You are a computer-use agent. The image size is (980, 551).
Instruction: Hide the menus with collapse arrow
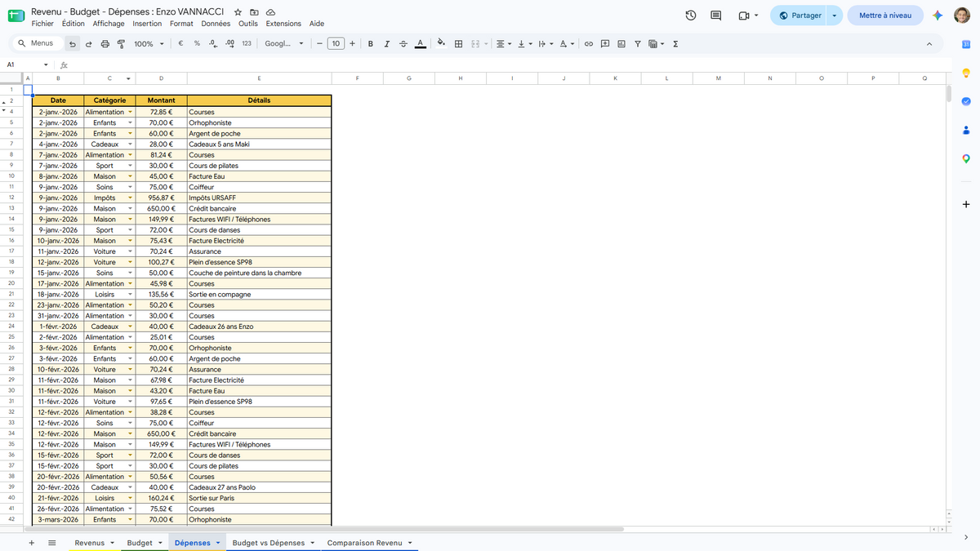[x=929, y=44]
